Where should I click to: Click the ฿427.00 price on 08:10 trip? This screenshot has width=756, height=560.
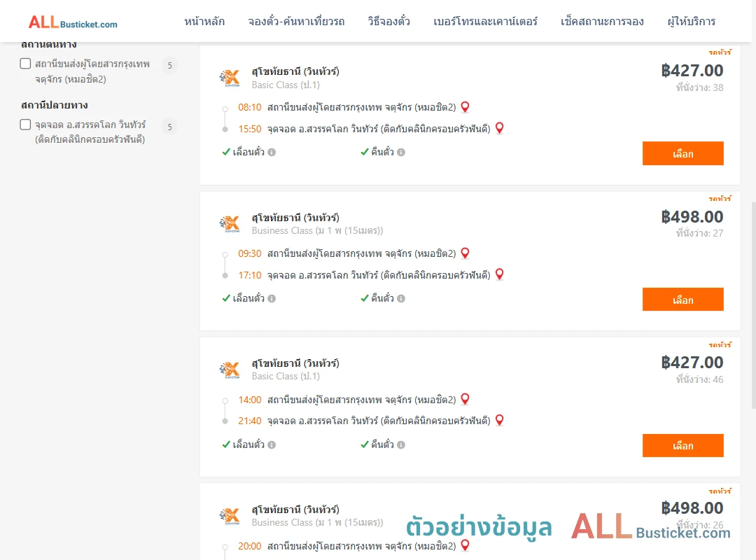pyautogui.click(x=692, y=71)
